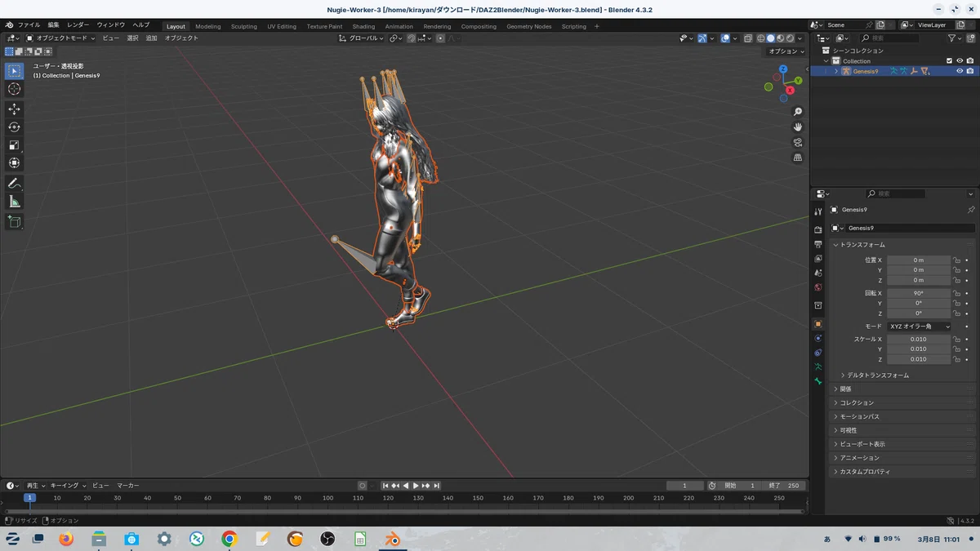The image size is (980, 551).
Task: Lock the Scale Z value
Action: pos(956,359)
